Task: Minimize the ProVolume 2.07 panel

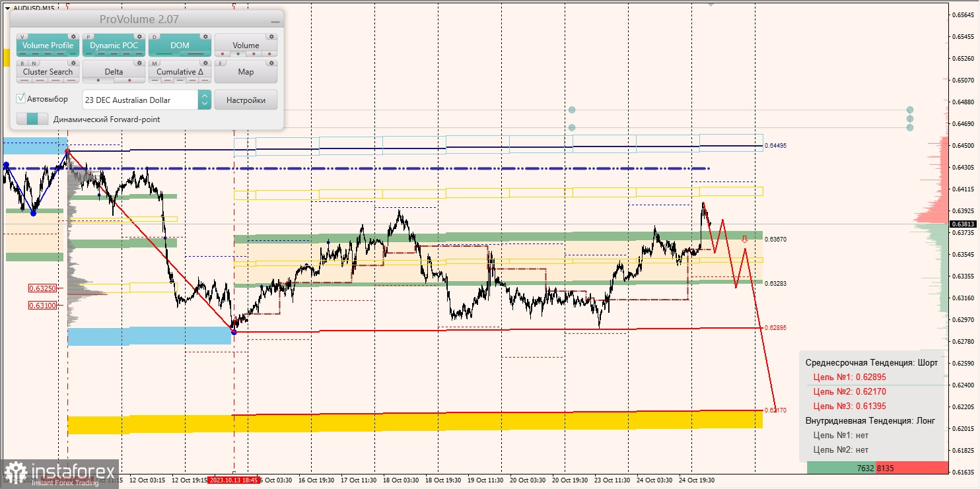Action: [275, 21]
